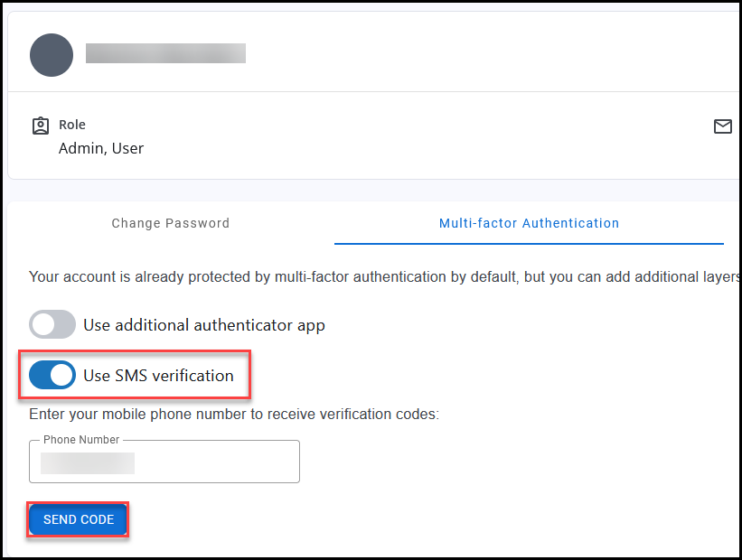
Task: Click the Admin, User role text
Action: click(x=101, y=148)
